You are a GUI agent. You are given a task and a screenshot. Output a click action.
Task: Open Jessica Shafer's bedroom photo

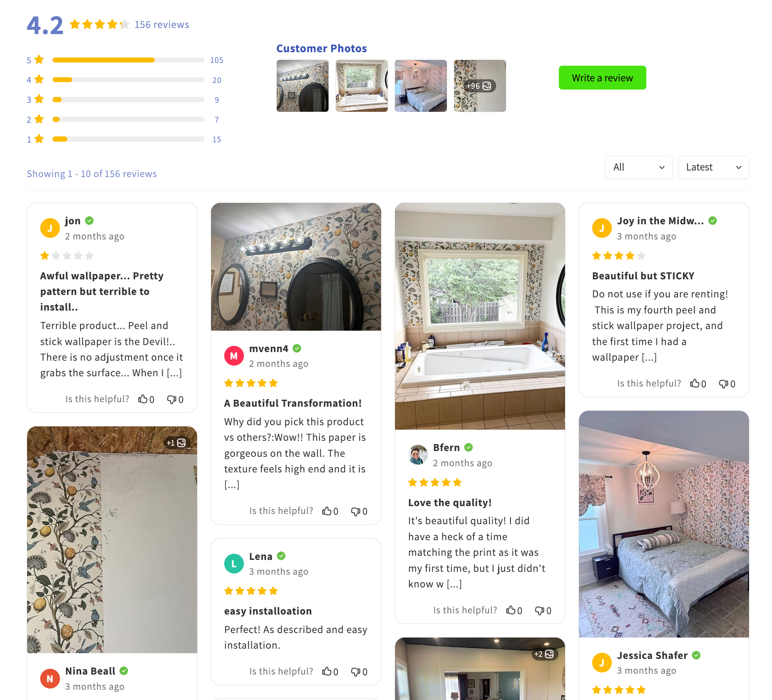coord(664,524)
